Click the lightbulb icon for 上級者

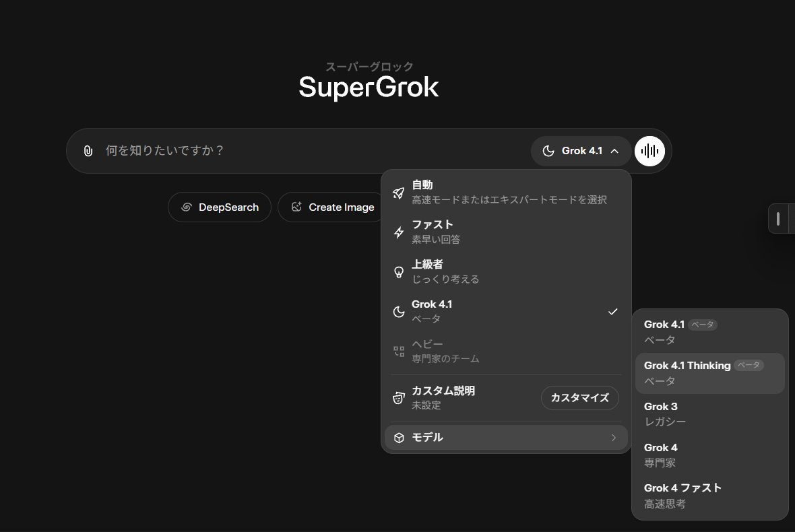click(x=399, y=272)
